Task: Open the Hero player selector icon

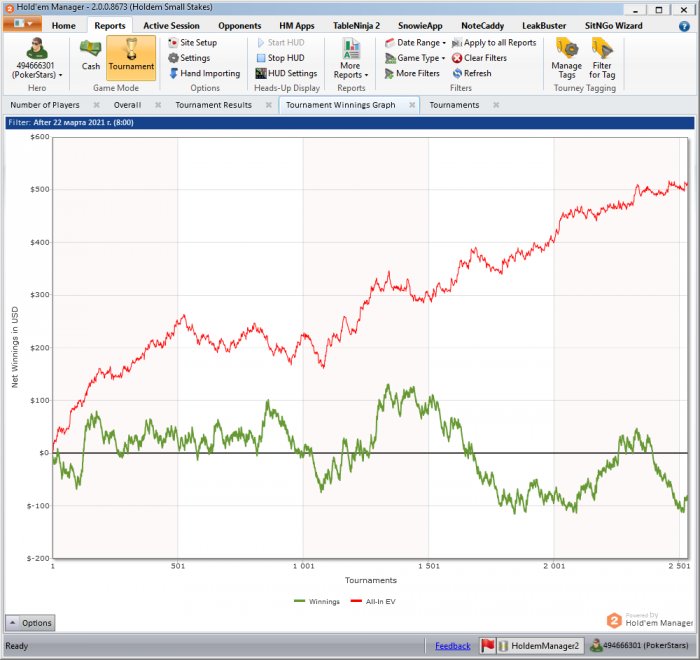Action: coord(37,49)
